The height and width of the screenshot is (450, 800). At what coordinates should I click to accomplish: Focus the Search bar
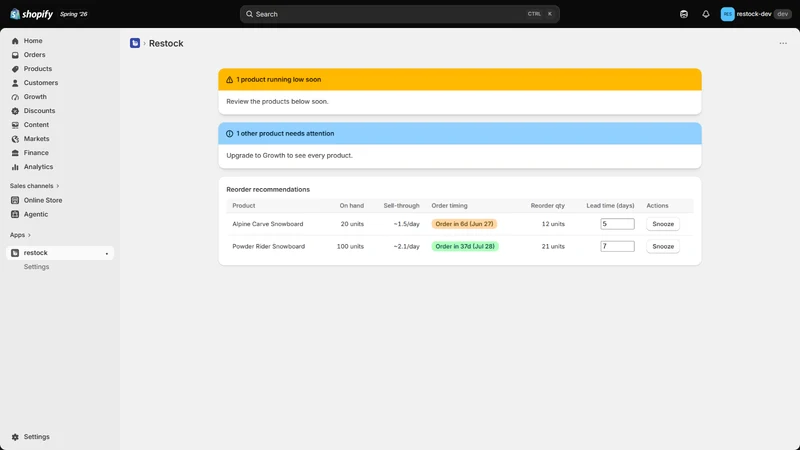[399, 14]
